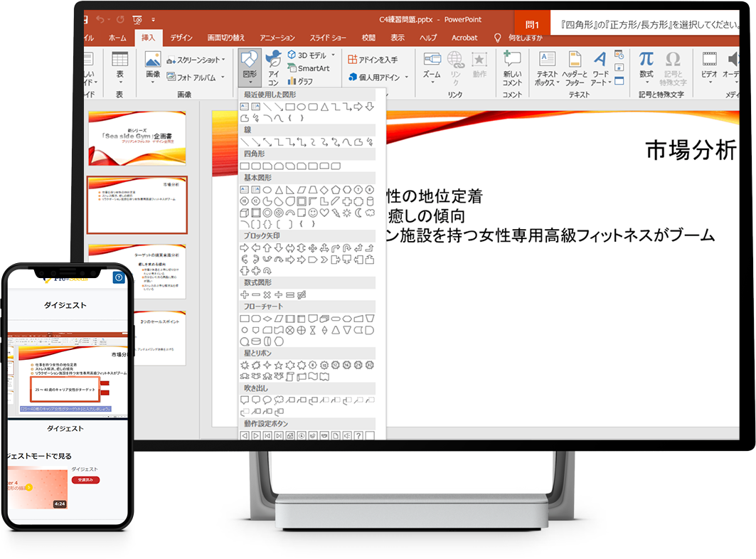
Task: Insert a SmartArt graphic
Action: pos(309,68)
